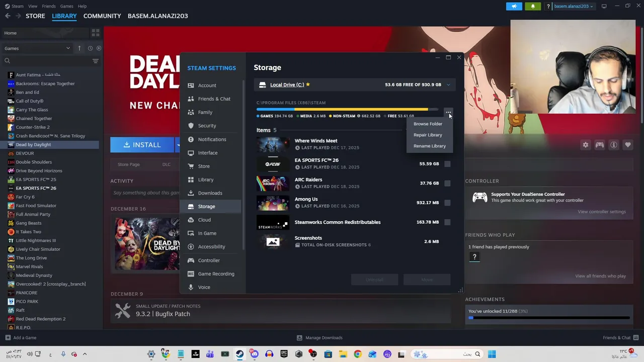Click the game settings gear icon
The height and width of the screenshot is (362, 644).
click(586, 145)
